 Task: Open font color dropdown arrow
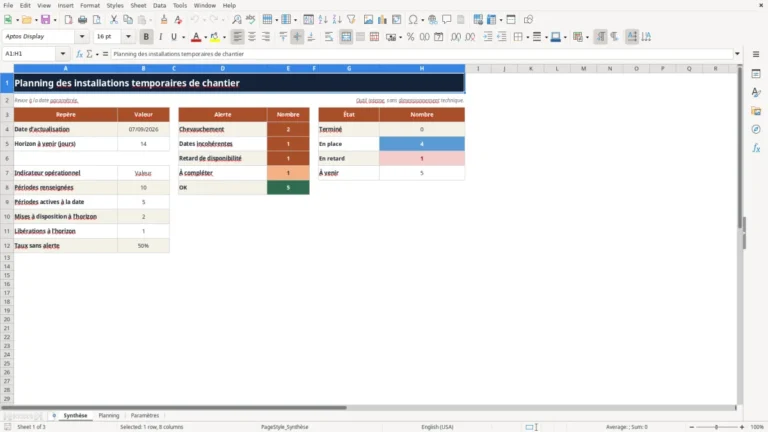coord(205,37)
